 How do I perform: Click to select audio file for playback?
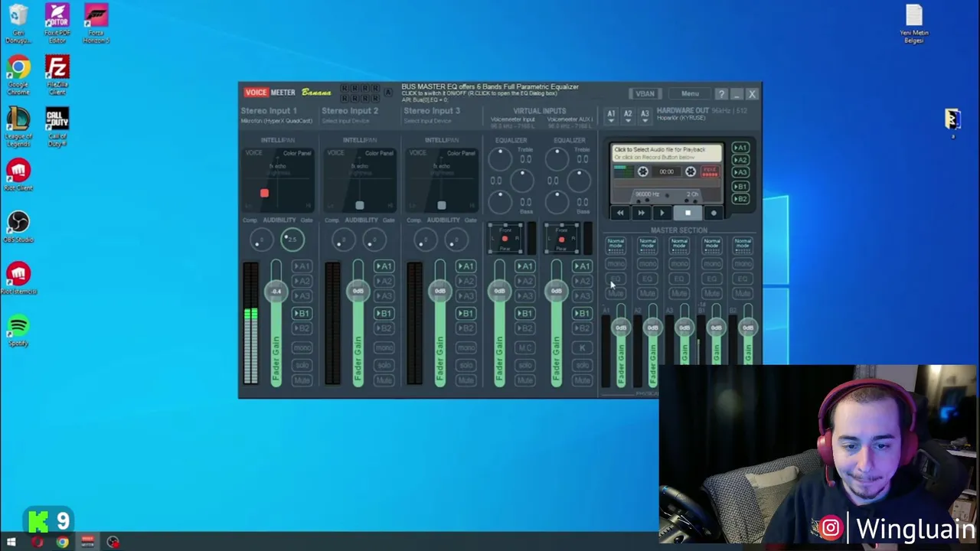pyautogui.click(x=667, y=153)
